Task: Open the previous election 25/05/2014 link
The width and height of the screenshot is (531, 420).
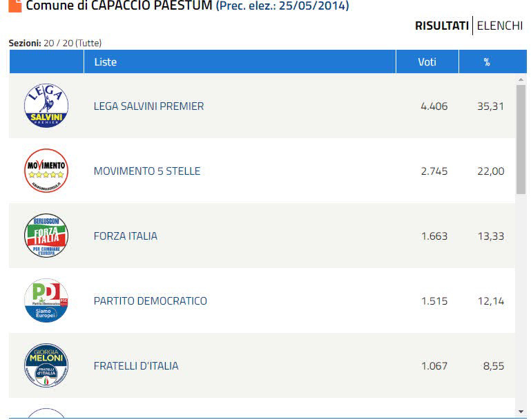Action: 282,6
